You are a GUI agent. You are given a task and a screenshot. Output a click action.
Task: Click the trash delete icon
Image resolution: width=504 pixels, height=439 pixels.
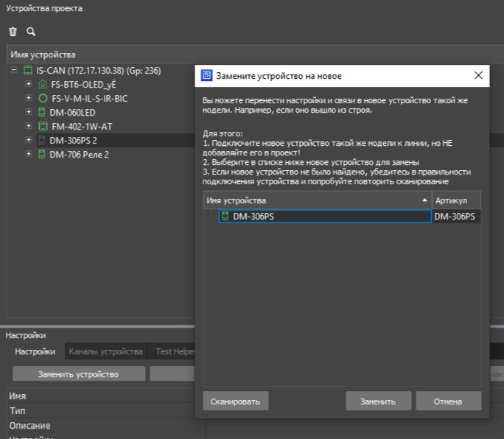(x=13, y=32)
